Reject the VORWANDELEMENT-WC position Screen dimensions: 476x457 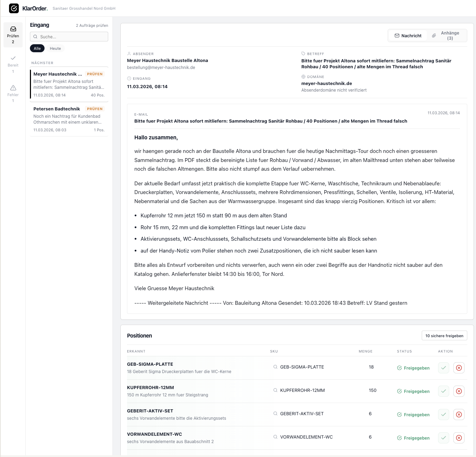[x=459, y=438]
